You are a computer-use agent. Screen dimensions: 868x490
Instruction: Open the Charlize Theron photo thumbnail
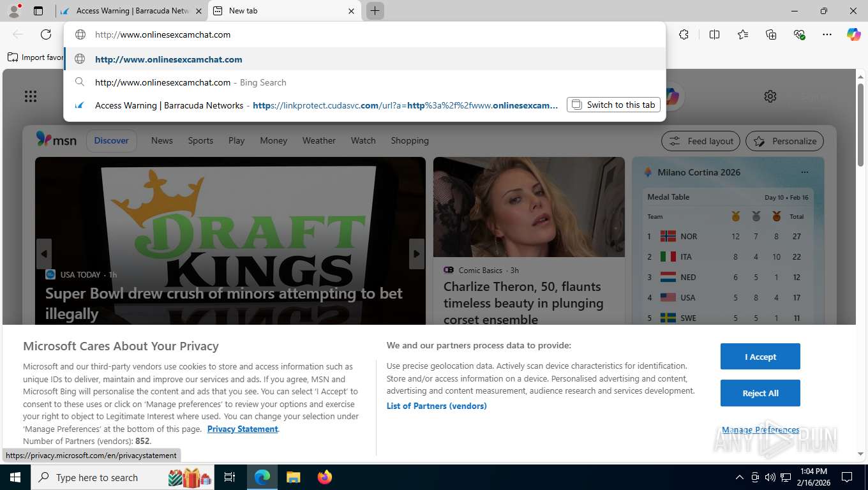(529, 207)
